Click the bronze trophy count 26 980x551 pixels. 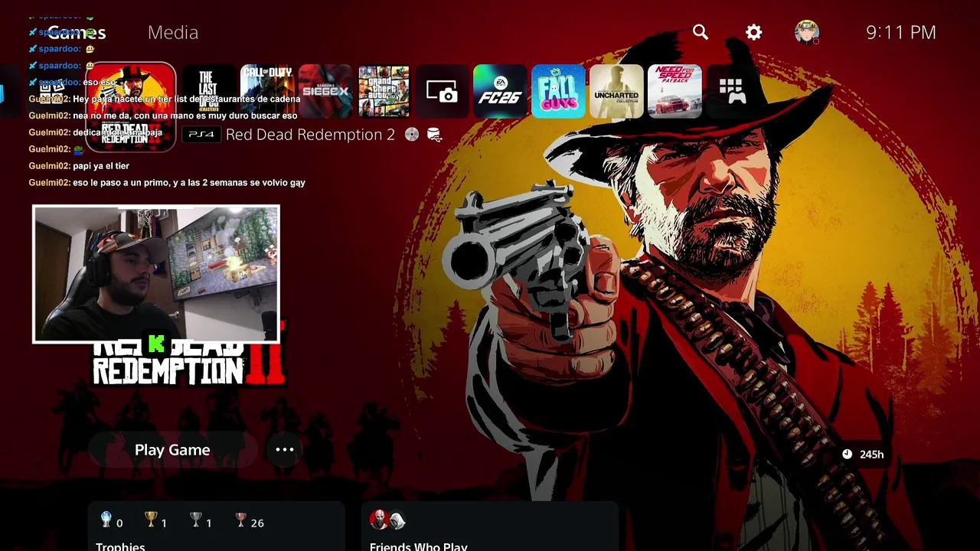pyautogui.click(x=257, y=523)
